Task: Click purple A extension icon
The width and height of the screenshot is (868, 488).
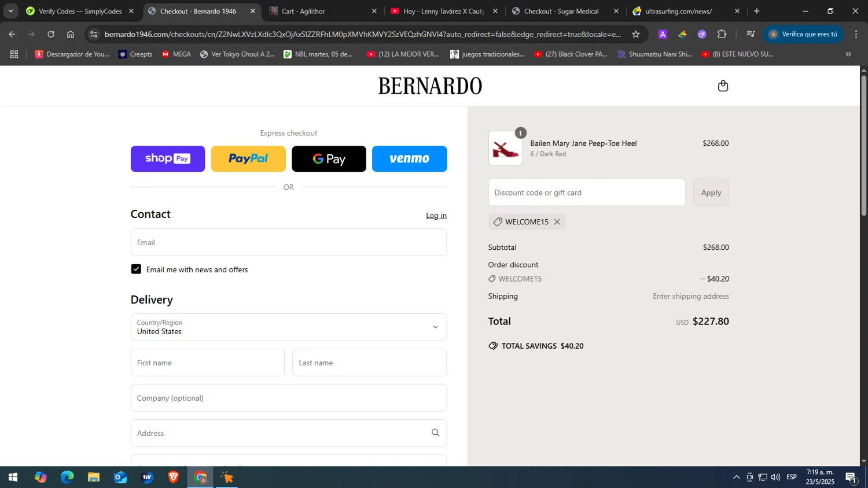Action: click(663, 34)
